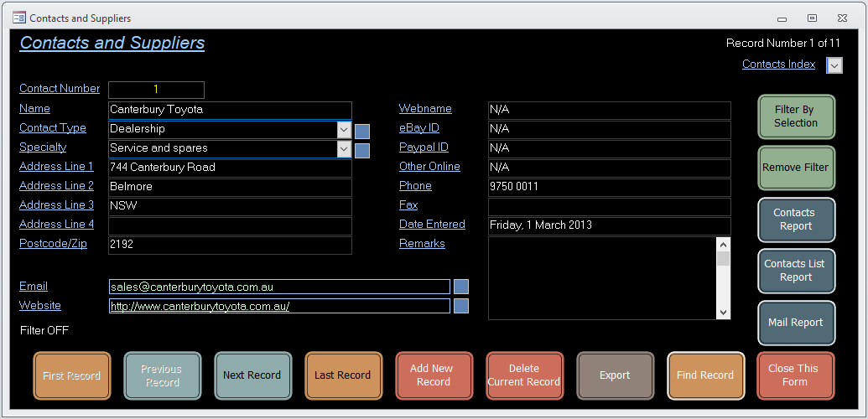This screenshot has height=419, width=868.
Task: Click the empty Fax field
Action: [x=610, y=206]
